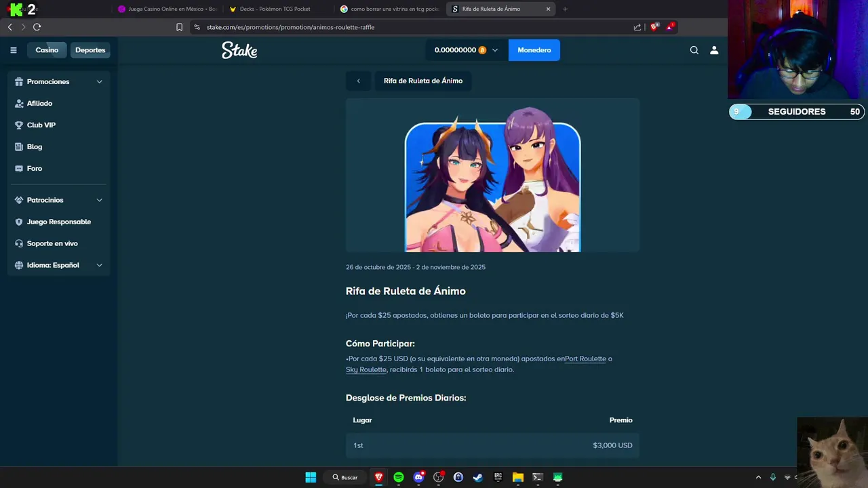Switch to Decks Pokémon TCG Pocket tab
Image resolution: width=868 pixels, height=488 pixels.
point(278,9)
